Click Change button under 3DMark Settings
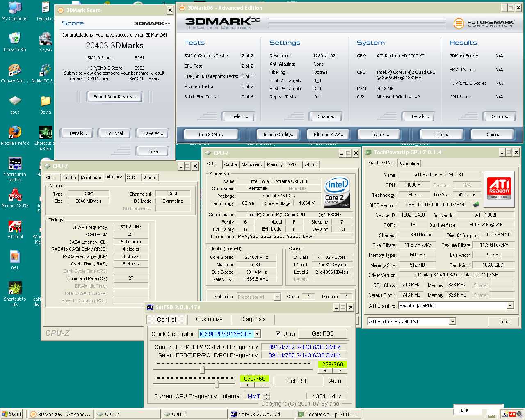Image resolution: width=525 pixels, height=420 pixels. [x=327, y=116]
